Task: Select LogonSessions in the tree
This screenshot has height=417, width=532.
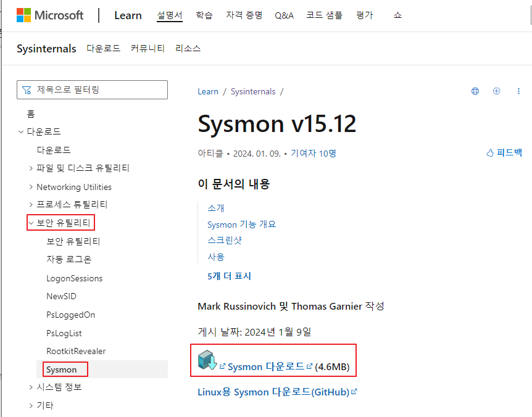Action: coord(74,278)
